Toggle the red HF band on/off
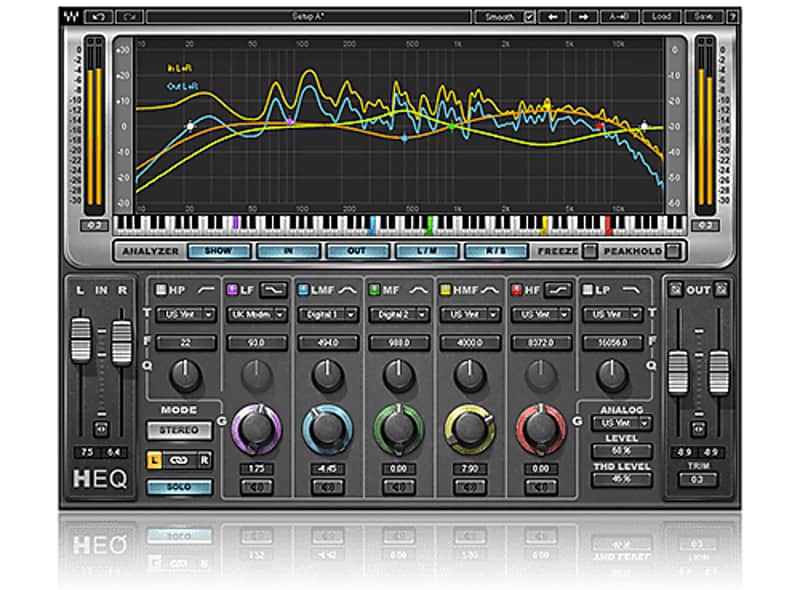 pos(516,290)
